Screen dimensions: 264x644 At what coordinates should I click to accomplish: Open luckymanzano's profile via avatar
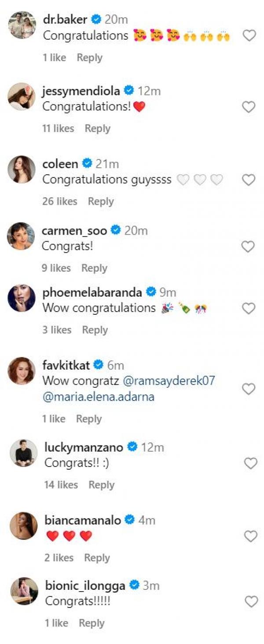tap(23, 453)
